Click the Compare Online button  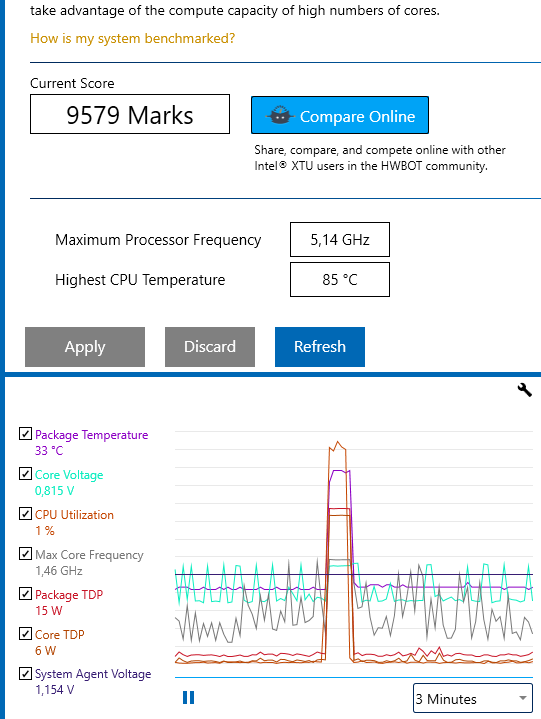tap(340, 115)
